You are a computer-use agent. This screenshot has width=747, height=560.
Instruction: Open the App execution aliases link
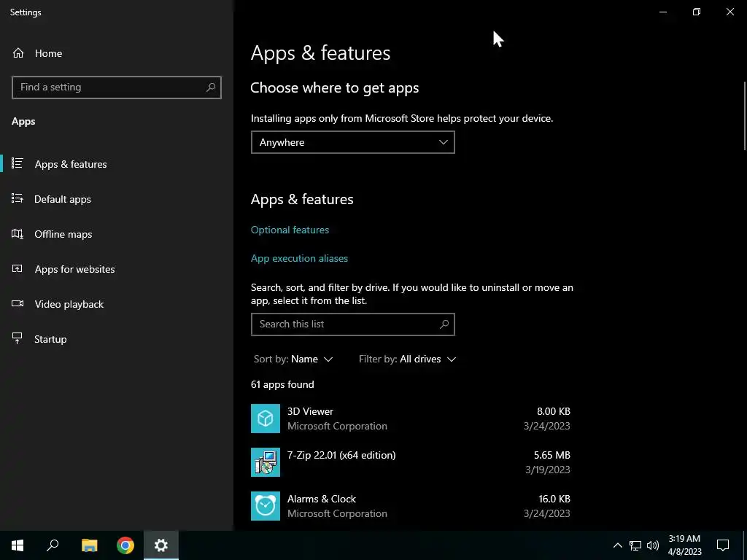coord(299,258)
